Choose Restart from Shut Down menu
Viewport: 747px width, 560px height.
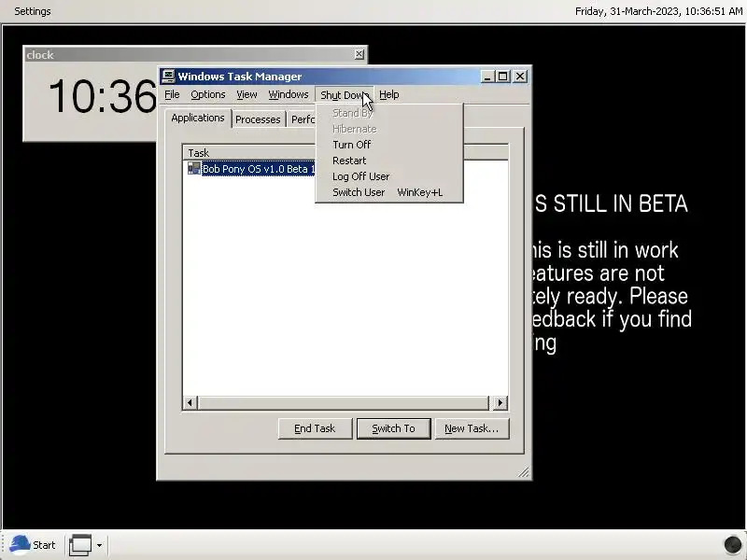point(389,161)
